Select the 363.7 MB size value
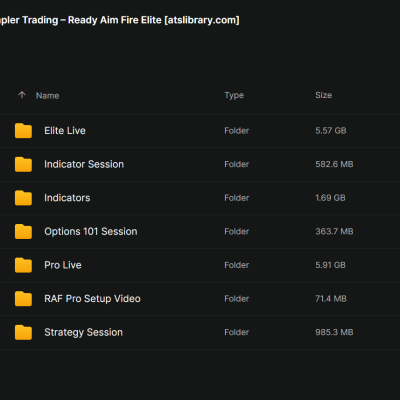 point(334,232)
